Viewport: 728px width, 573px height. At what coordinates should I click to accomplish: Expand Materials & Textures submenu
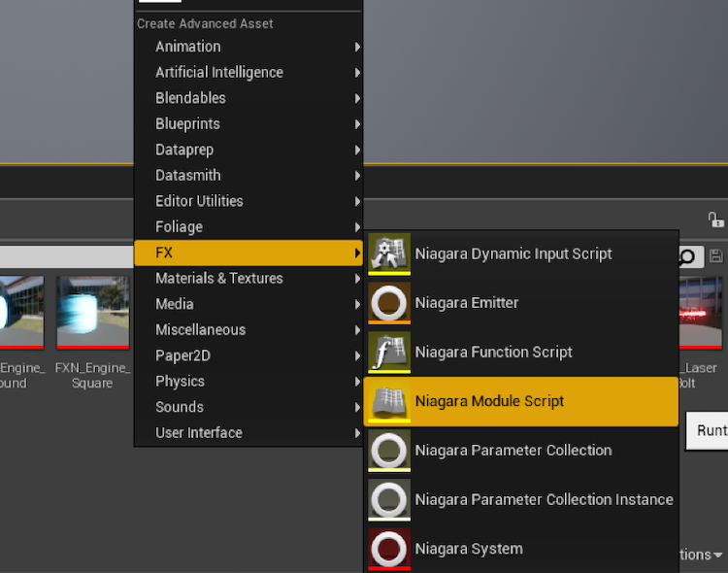pyautogui.click(x=248, y=279)
